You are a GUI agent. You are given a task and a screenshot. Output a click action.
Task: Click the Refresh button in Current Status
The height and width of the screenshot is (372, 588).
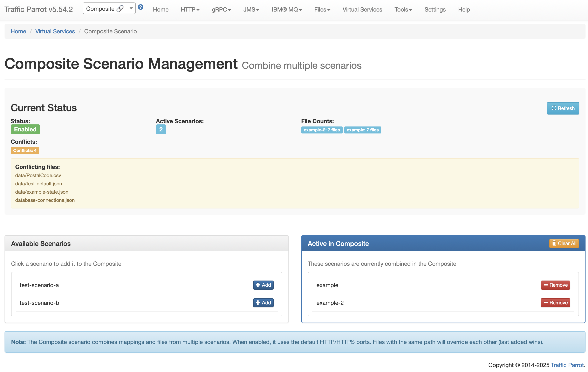(563, 108)
